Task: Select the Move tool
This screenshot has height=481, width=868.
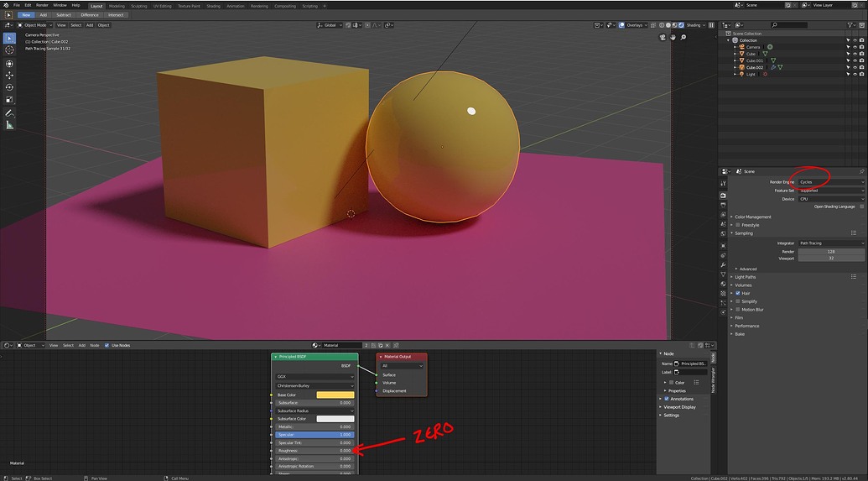Action: (9, 76)
